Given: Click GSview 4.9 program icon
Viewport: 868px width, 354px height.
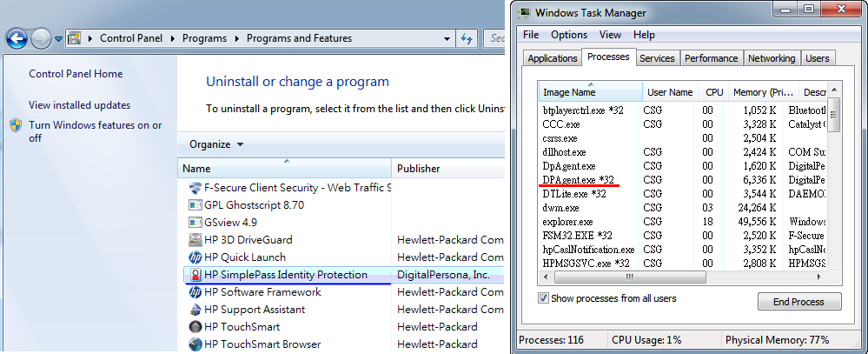Looking at the screenshot, I should [x=195, y=222].
